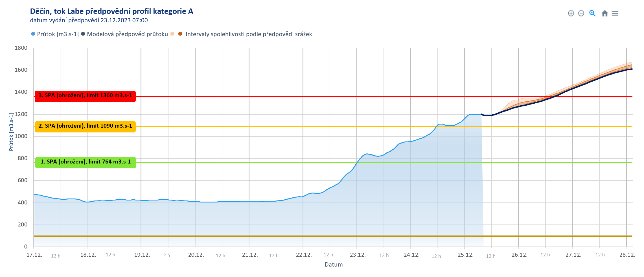Click the zoom out minus icon

pyautogui.click(x=581, y=13)
